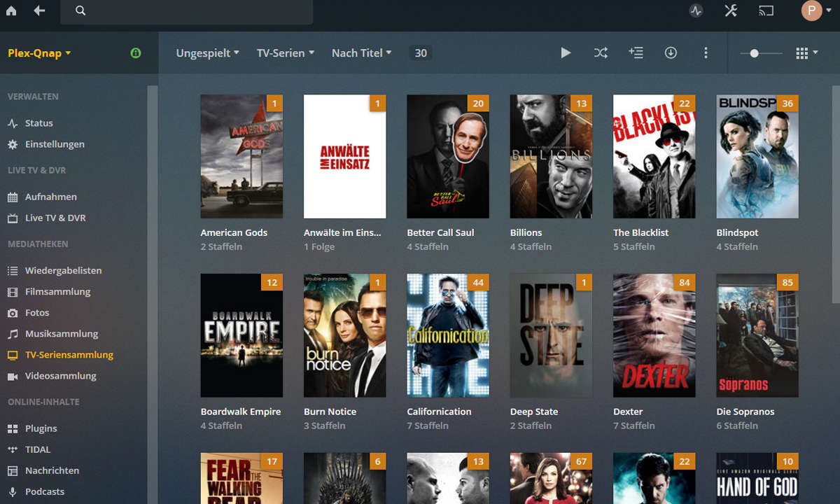Click the back arrow icon

(x=40, y=10)
